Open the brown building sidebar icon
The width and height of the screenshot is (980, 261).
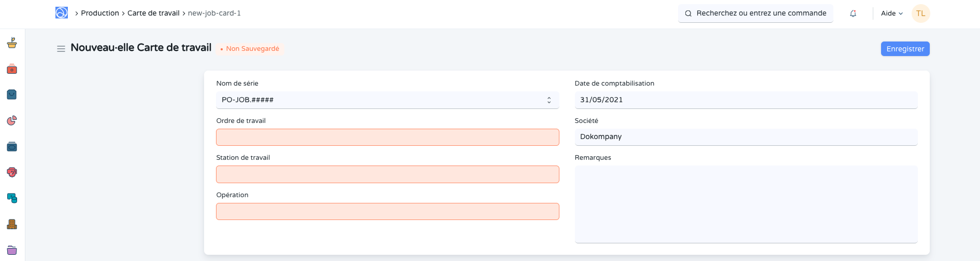[x=12, y=224]
